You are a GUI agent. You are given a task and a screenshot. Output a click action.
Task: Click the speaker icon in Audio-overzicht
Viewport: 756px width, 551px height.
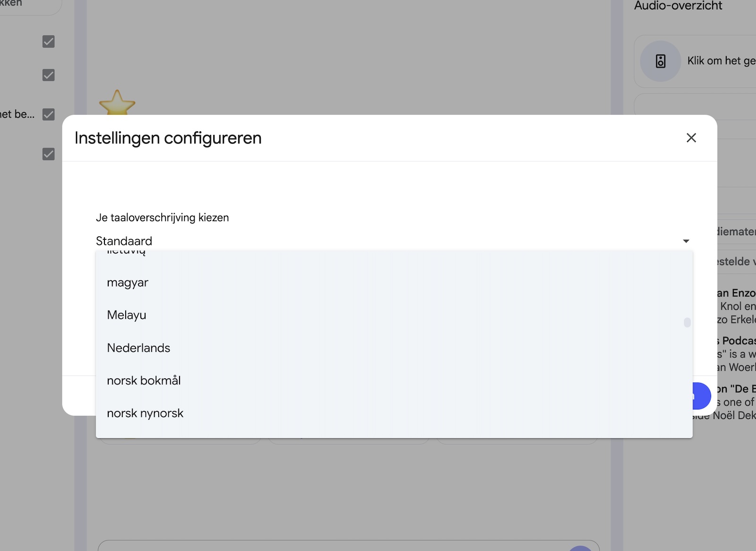[660, 61]
